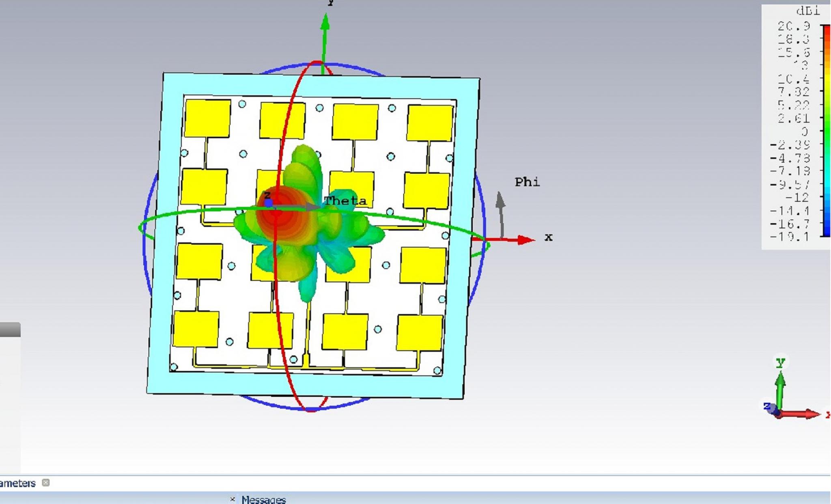Click the Phi text label

(x=527, y=182)
